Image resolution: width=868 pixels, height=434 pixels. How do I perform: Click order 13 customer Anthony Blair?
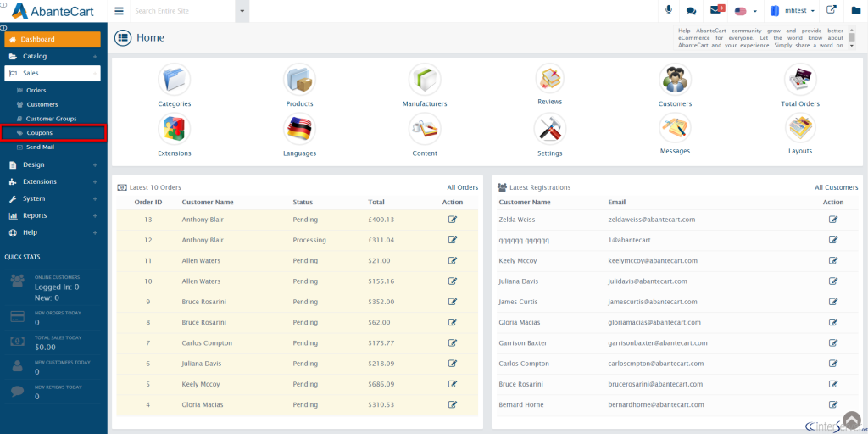[203, 220]
